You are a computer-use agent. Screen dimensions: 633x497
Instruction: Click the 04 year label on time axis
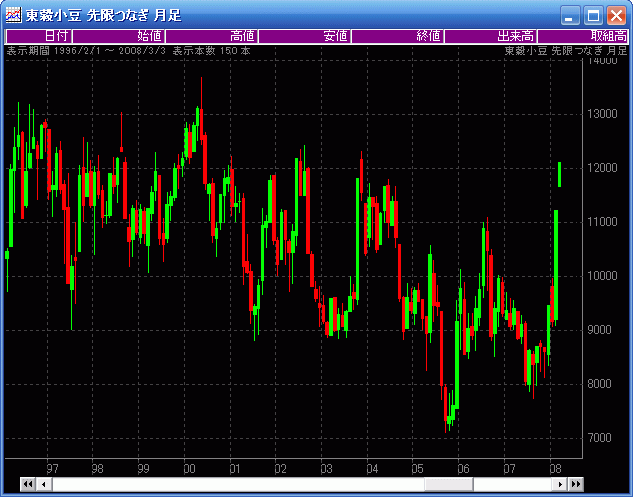pos(372,469)
